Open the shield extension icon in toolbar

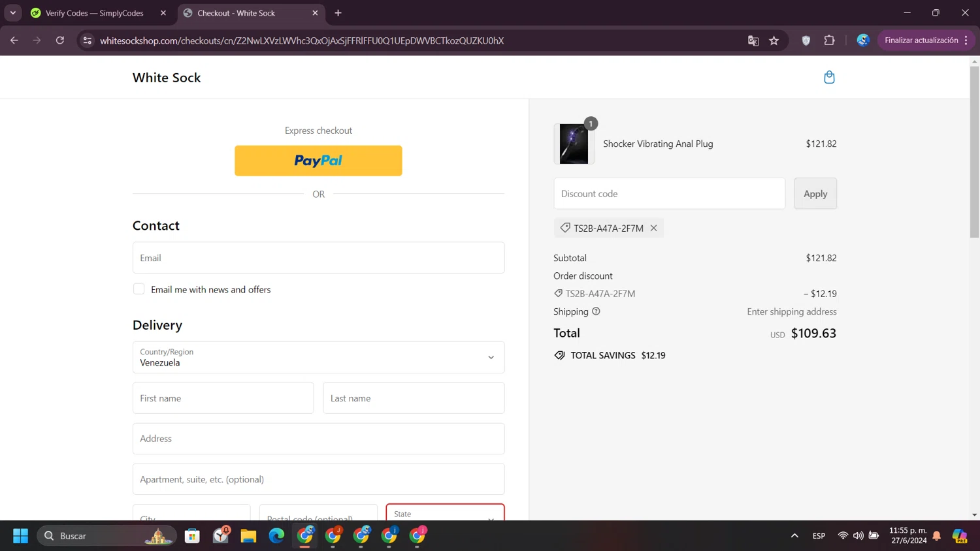coord(806,40)
